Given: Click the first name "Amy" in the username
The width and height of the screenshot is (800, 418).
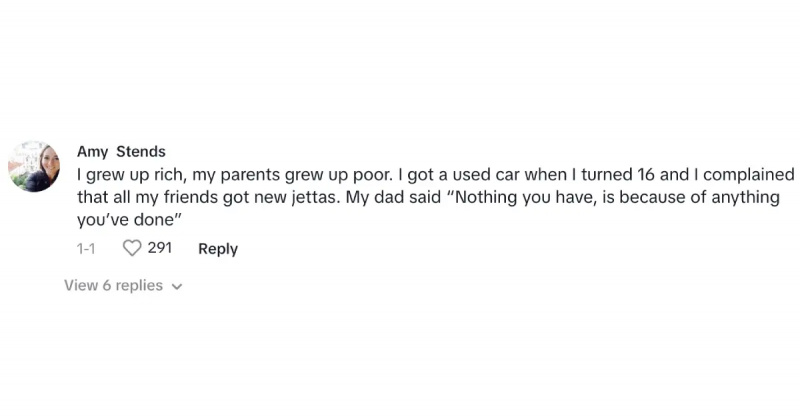Looking at the screenshot, I should tap(92, 152).
